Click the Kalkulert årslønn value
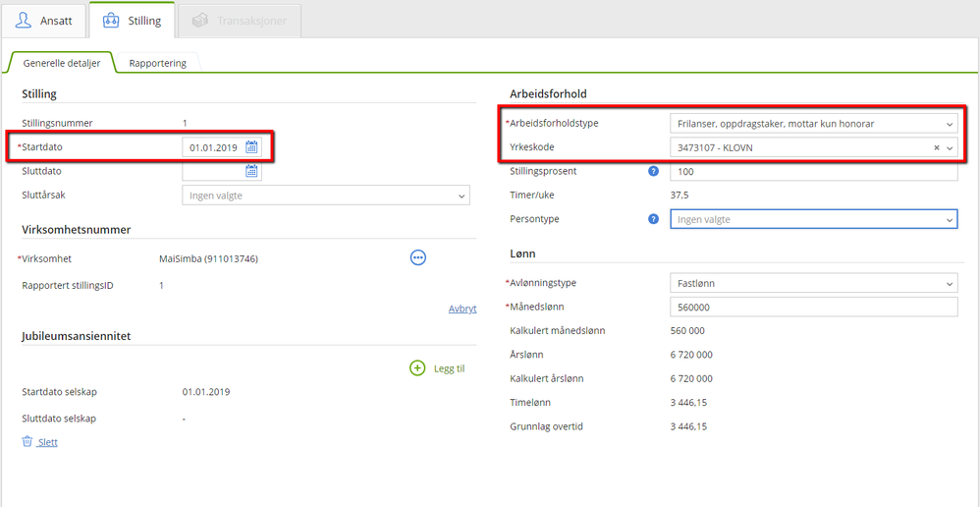Viewport: 980px width, 507px height. tap(690, 378)
